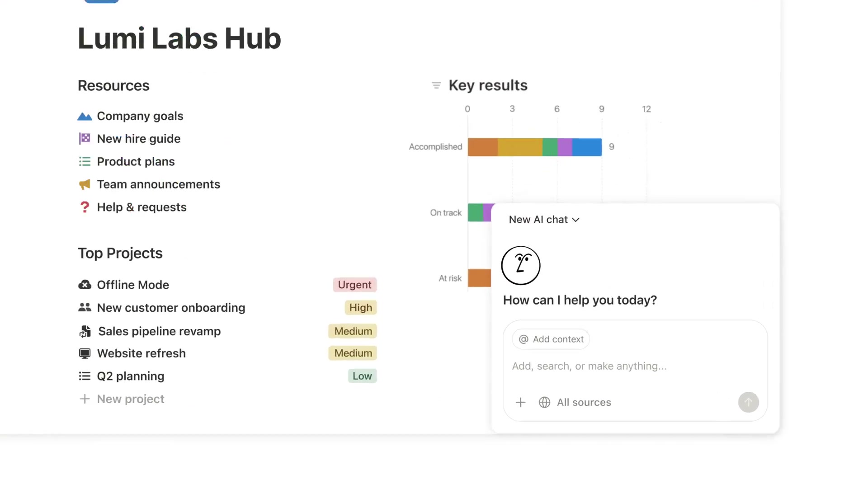Click Add context button
This screenshot has height=488, width=868.
[x=551, y=339]
